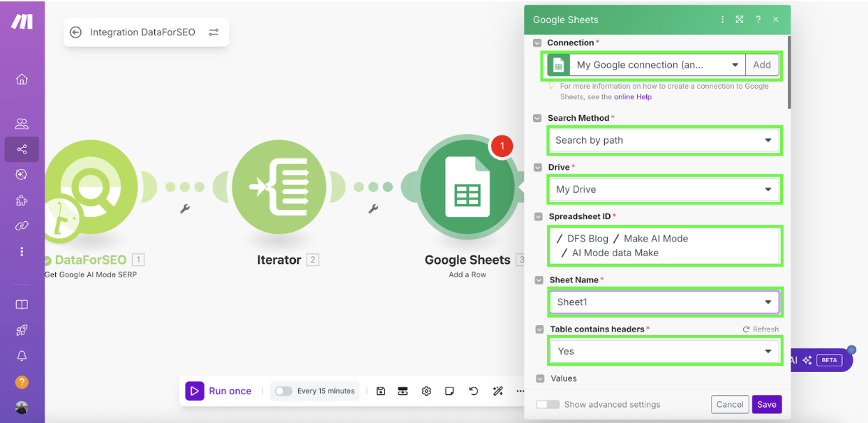
Task: Open Team section in sidebar
Action: (x=22, y=124)
